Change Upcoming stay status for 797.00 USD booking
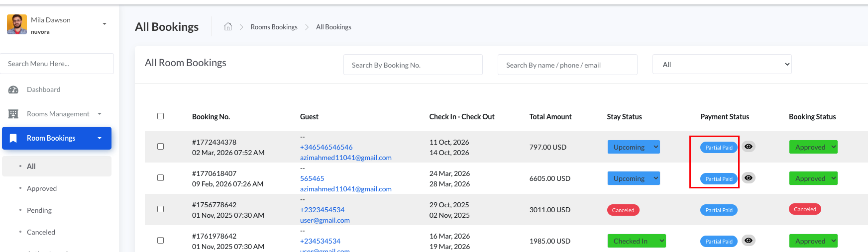The image size is (868, 252). pyautogui.click(x=634, y=147)
